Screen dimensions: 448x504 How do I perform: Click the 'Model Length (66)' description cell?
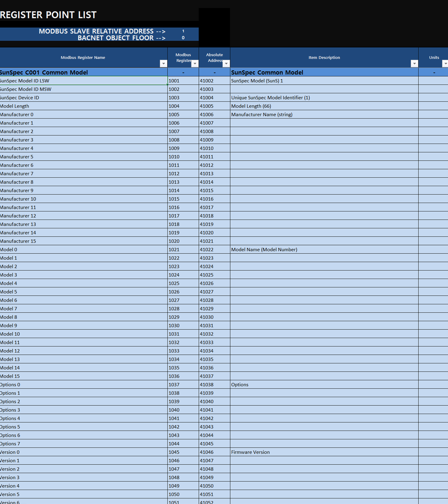(x=324, y=106)
